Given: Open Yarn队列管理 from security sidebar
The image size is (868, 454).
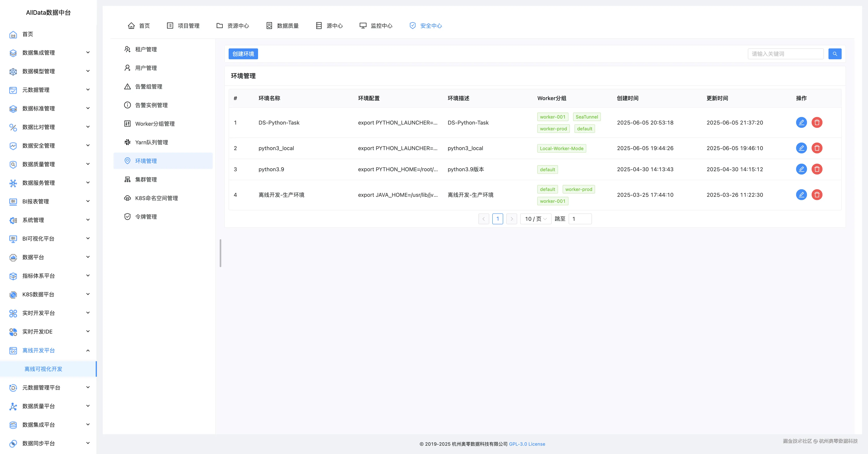Looking at the screenshot, I should 151,143.
